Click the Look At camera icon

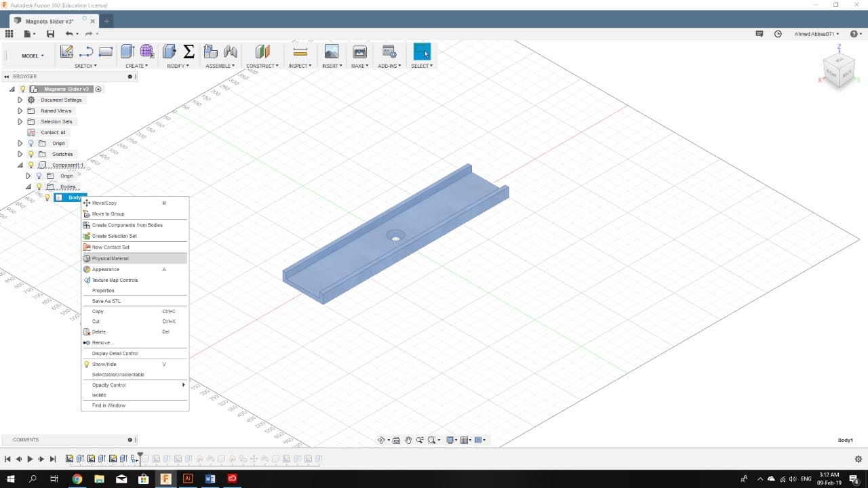tap(397, 440)
